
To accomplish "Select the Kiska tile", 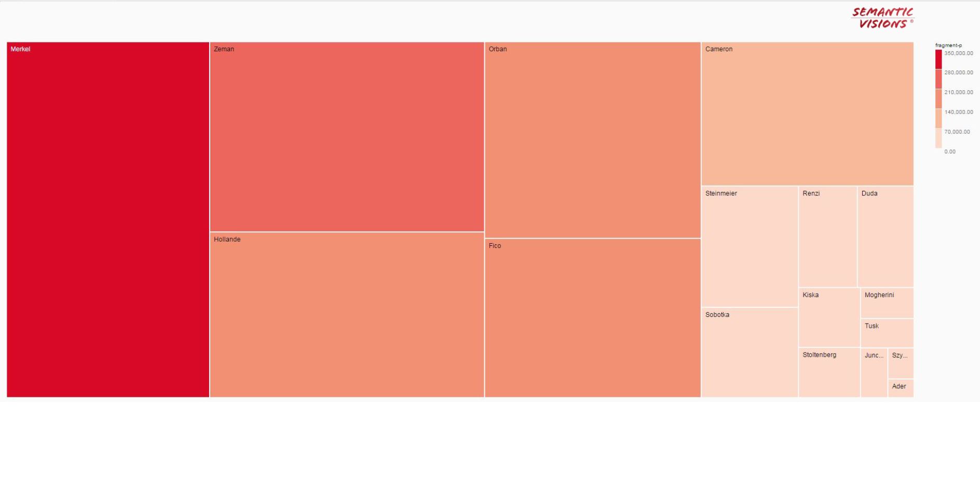I will (829, 317).
